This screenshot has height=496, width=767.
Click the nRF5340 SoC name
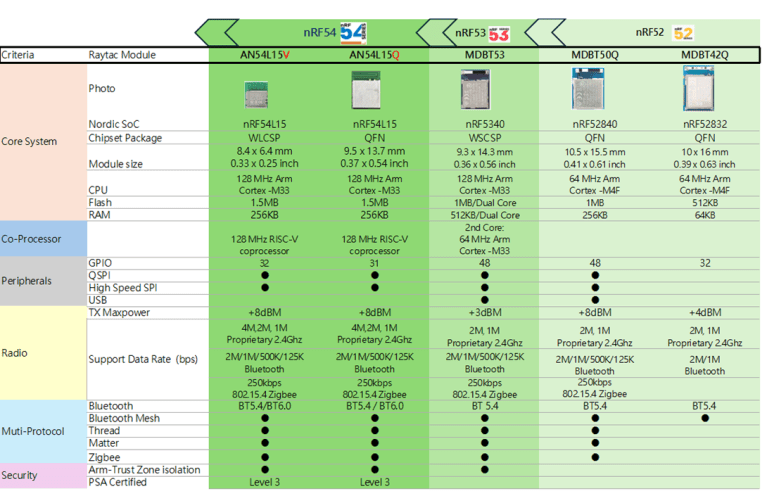pyautogui.click(x=484, y=124)
